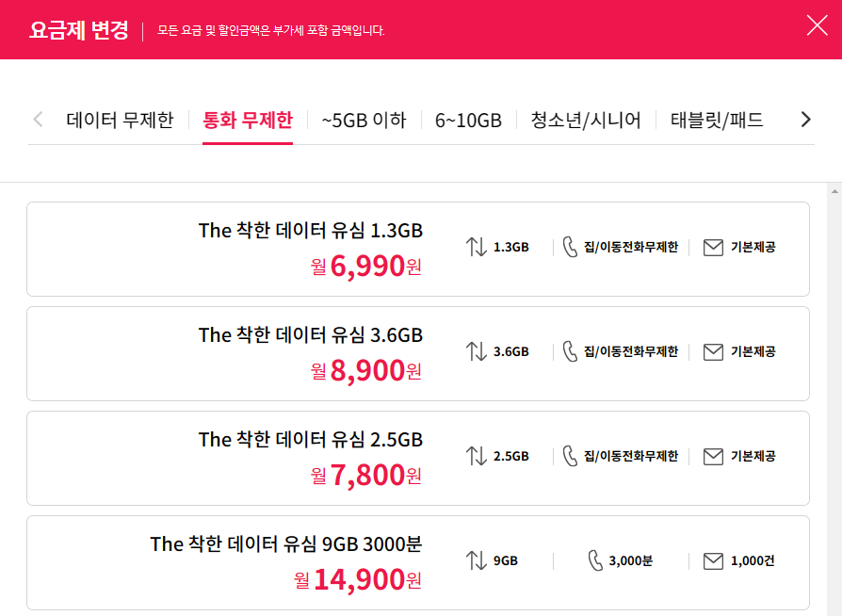Click the envelope icon labeled 1,000건

[x=713, y=561]
